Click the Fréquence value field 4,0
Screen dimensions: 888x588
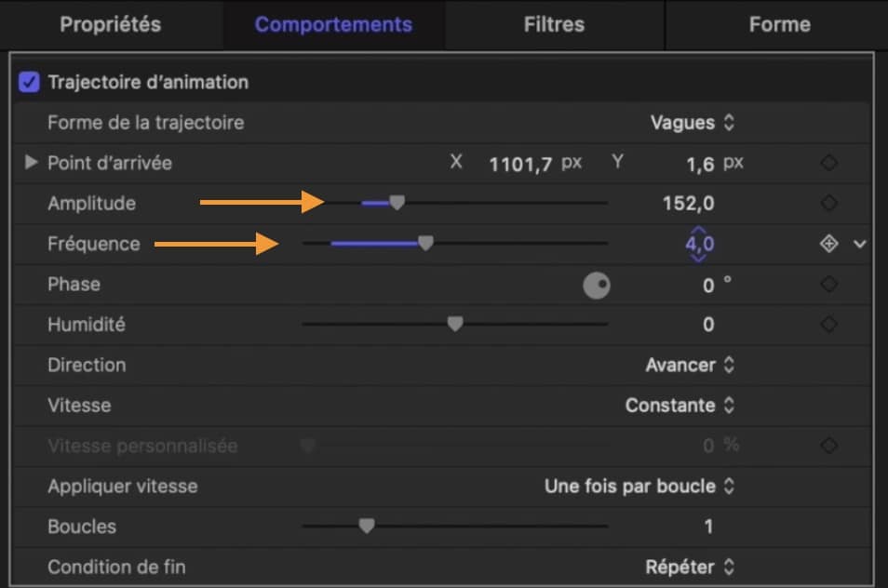699,244
